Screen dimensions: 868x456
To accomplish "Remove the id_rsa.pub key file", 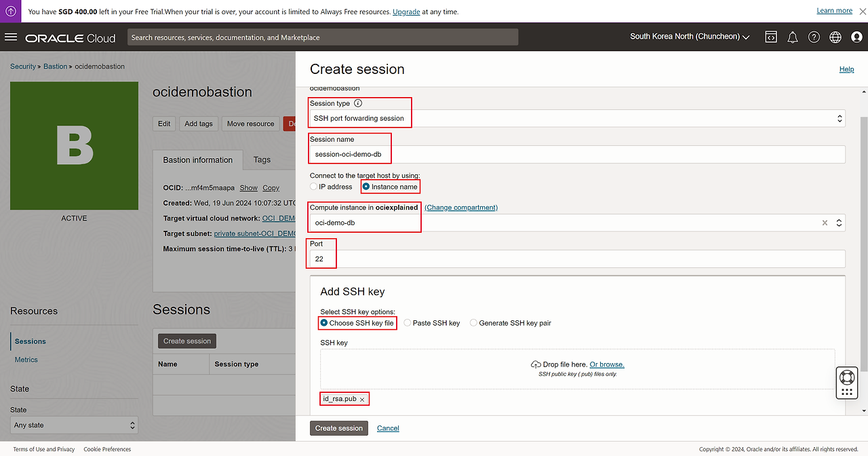I will pos(362,400).
